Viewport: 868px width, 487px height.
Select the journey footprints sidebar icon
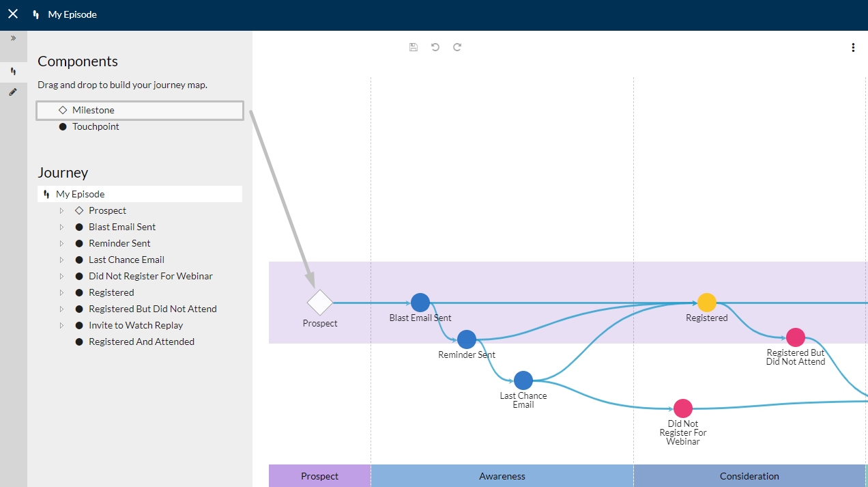click(x=13, y=71)
